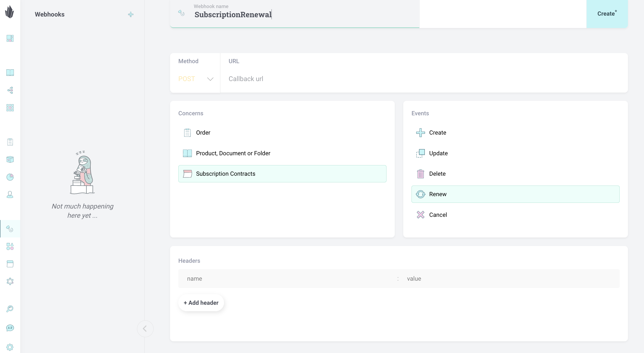Viewport: 644px width, 353px height.
Task: Click the Renew arrows icon in Events
Action: tap(420, 194)
